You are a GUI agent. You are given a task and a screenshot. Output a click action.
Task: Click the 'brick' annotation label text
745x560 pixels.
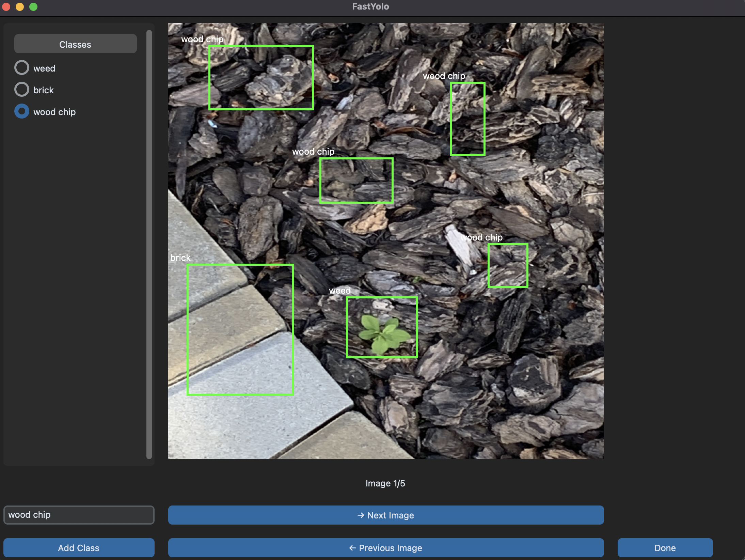click(180, 258)
